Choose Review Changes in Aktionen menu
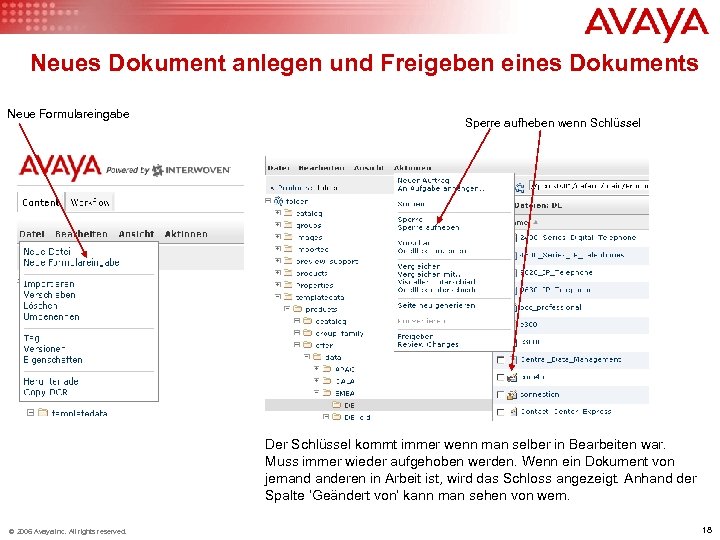Screen dimensions: 720x540 click(x=428, y=344)
